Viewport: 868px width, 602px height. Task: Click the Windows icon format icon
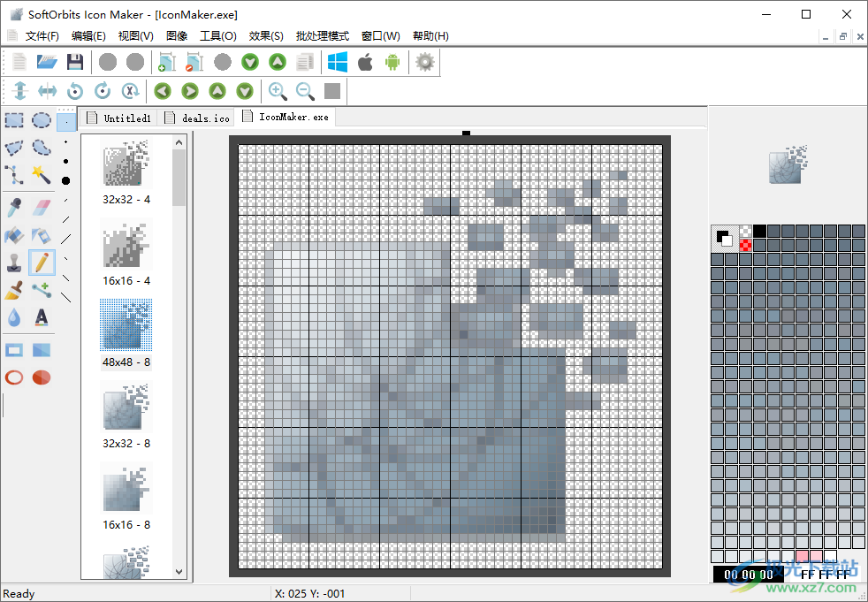[337, 62]
